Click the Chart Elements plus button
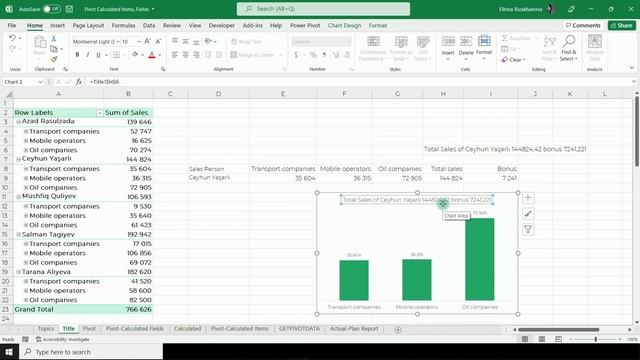 (528, 198)
